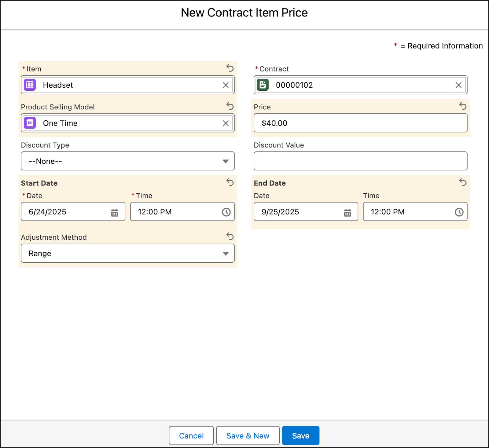This screenshot has width=489, height=448.
Task: Click the contract document icon
Action: 263,85
